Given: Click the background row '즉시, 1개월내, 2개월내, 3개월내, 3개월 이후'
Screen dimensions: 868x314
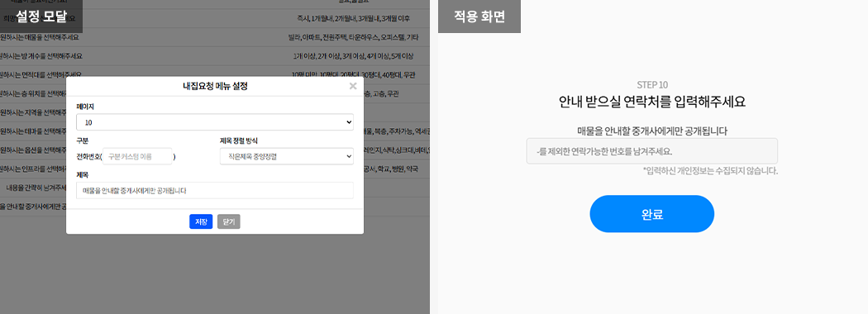Looking at the screenshot, I should pos(353,18).
